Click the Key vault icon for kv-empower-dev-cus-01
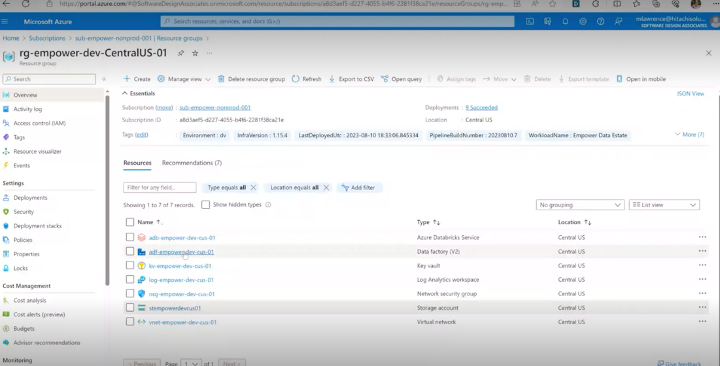Viewport: 720px width, 366px height. (x=141, y=266)
